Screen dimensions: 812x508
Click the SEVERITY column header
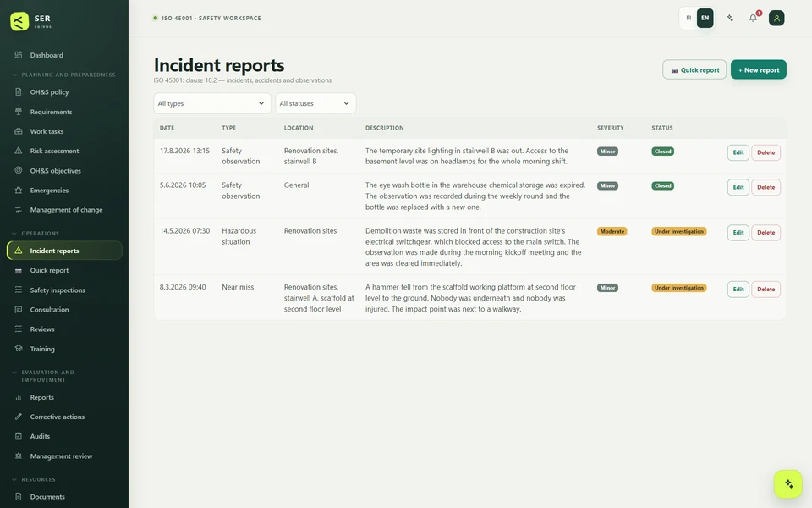610,128
